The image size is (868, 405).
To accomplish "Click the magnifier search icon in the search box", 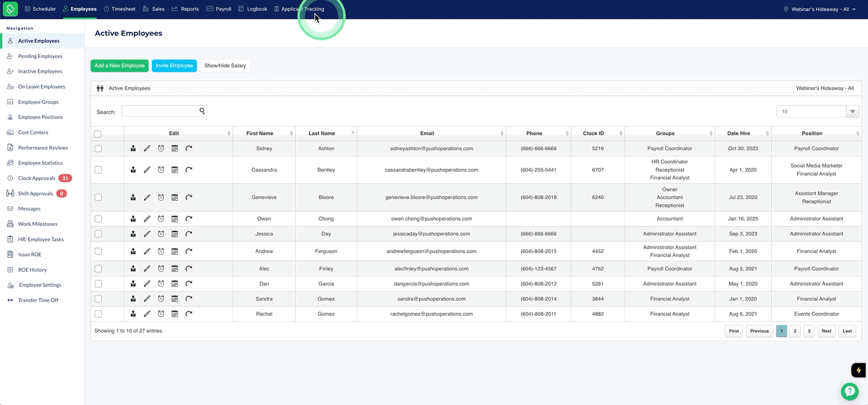I will 202,111.
